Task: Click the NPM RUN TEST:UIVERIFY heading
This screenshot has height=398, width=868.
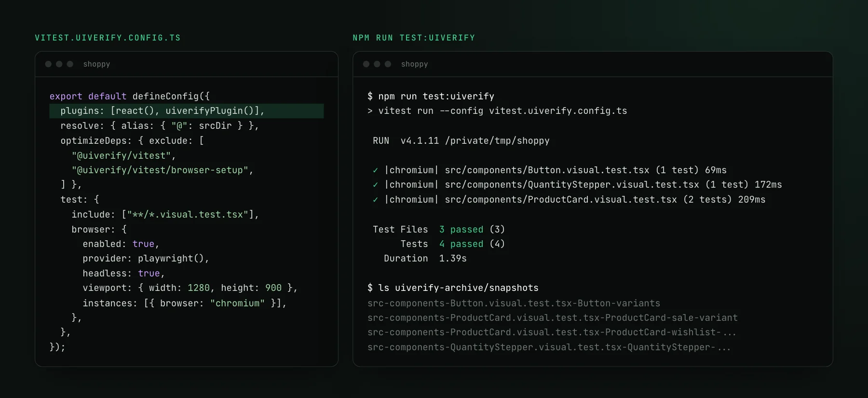Action: [414, 38]
